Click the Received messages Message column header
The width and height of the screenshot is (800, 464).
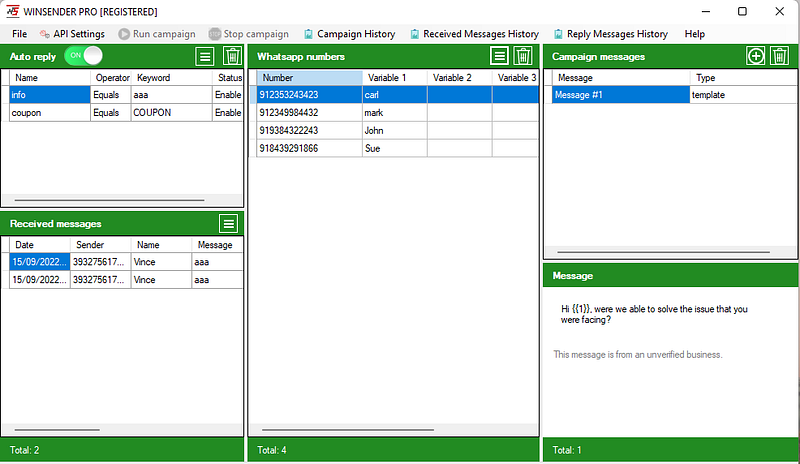[217, 245]
